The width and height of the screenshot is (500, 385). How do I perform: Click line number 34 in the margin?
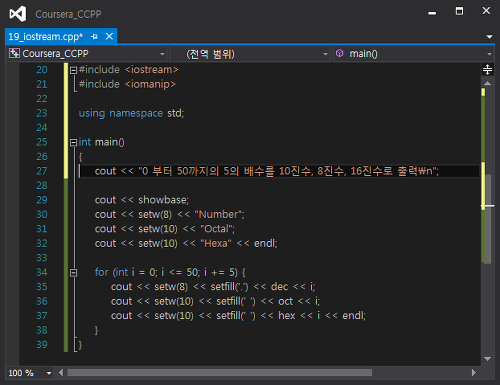42,273
